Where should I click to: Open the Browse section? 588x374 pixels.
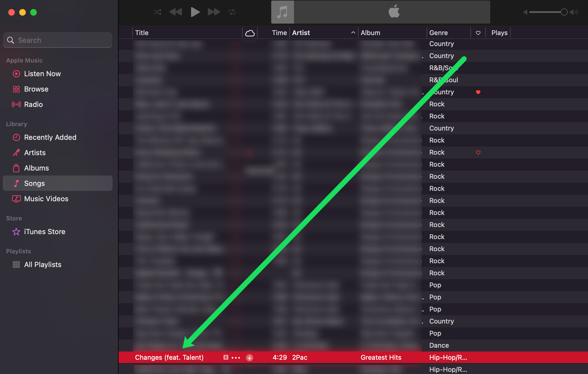36,89
